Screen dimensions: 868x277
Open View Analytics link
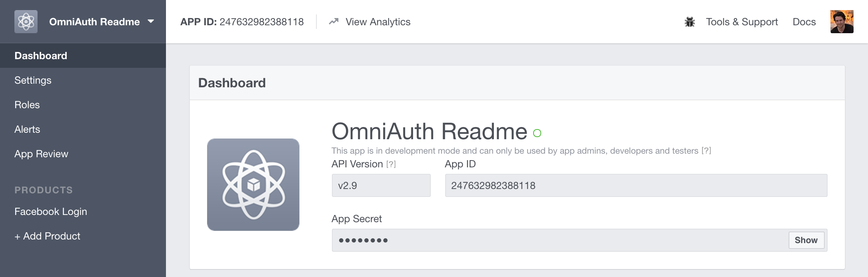pyautogui.click(x=378, y=22)
